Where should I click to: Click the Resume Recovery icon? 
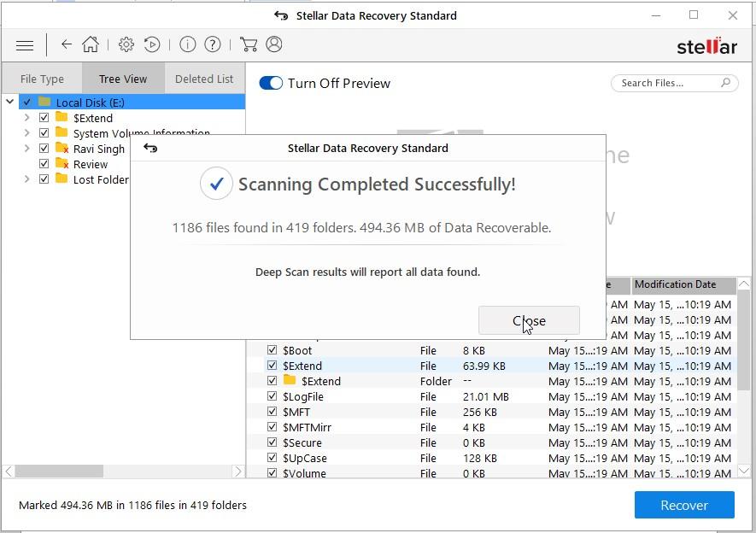[152, 44]
